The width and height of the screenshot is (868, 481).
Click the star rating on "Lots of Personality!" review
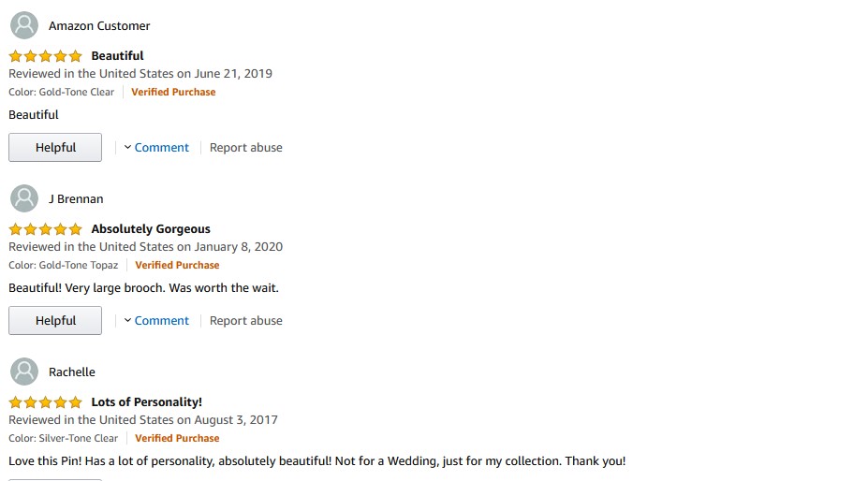tap(46, 402)
